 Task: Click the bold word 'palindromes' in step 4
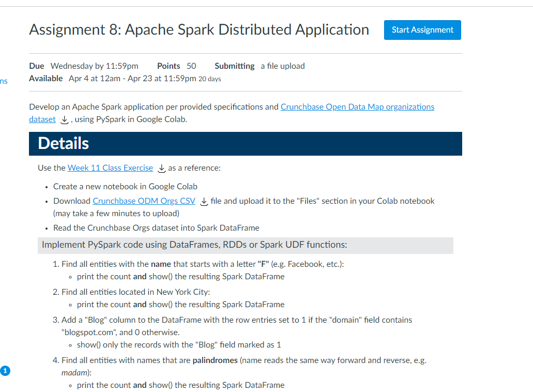point(215,360)
